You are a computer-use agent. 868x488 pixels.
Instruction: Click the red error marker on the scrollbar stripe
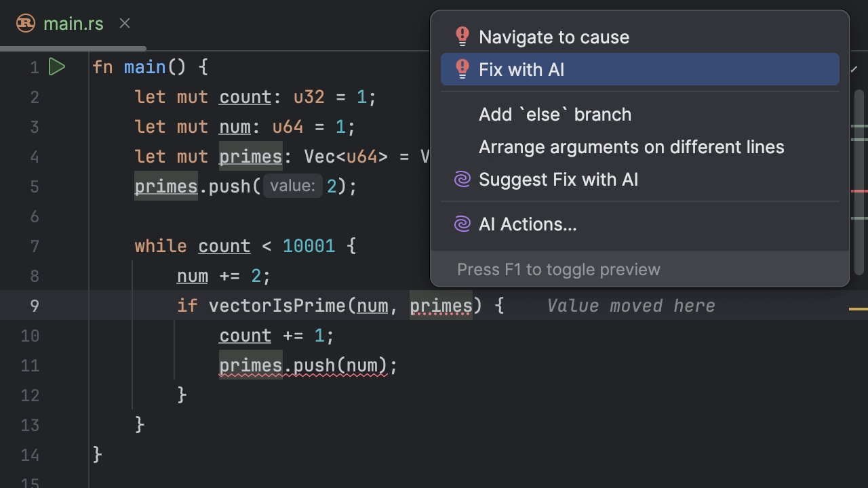point(859,192)
